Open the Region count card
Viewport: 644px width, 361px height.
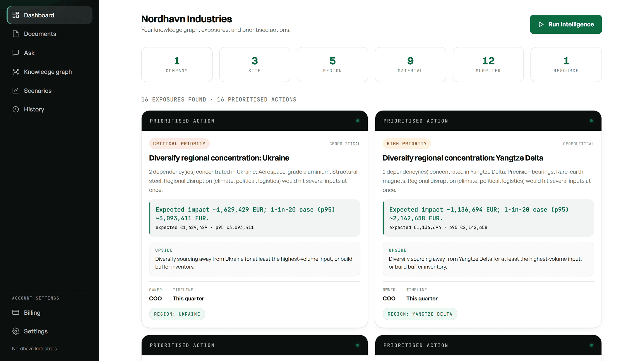[333, 65]
